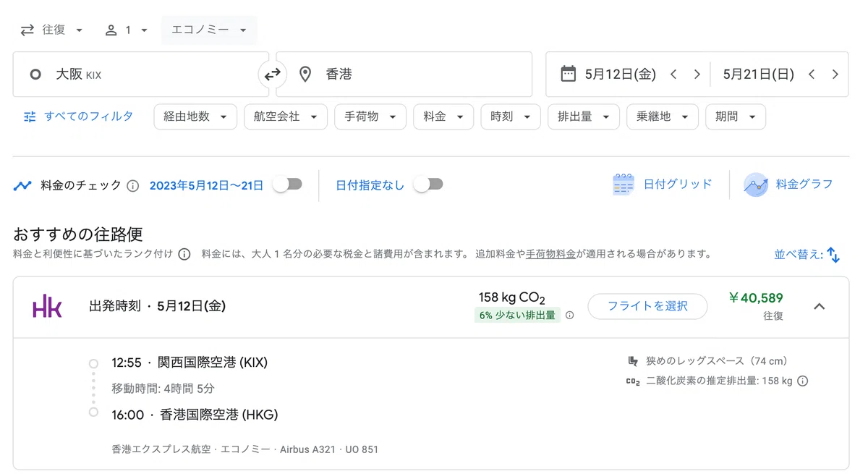Open the 日付グリッド date grid icon
The height and width of the screenshot is (474, 868).
point(623,185)
